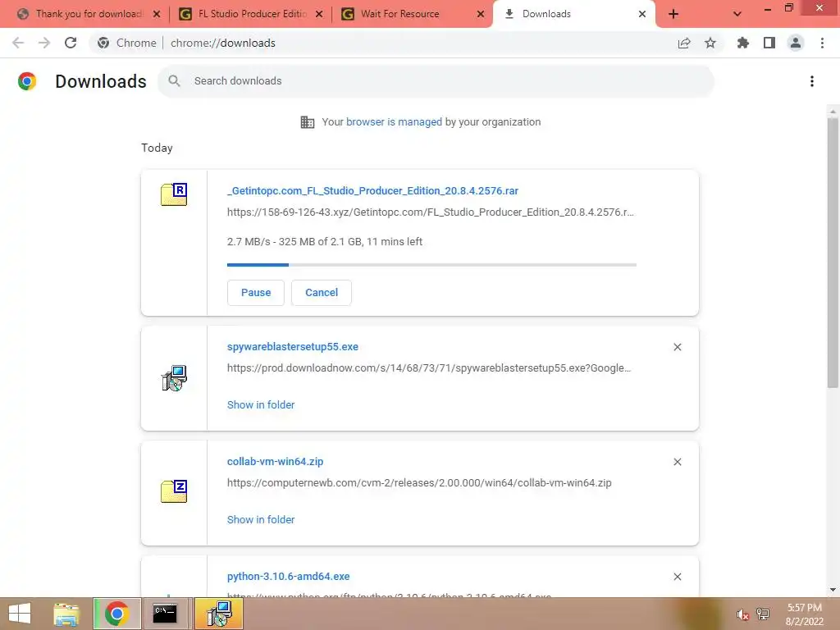Toggle the side panel icon

769,43
